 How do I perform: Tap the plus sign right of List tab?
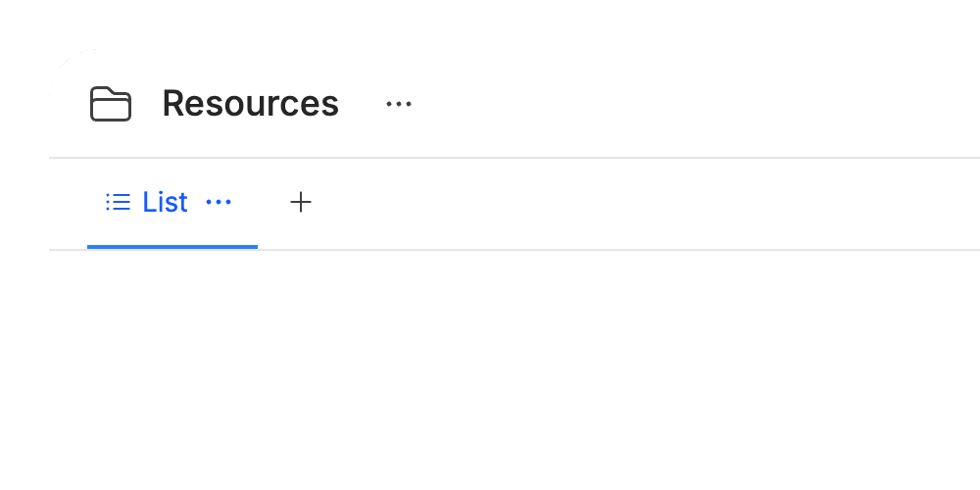301,202
